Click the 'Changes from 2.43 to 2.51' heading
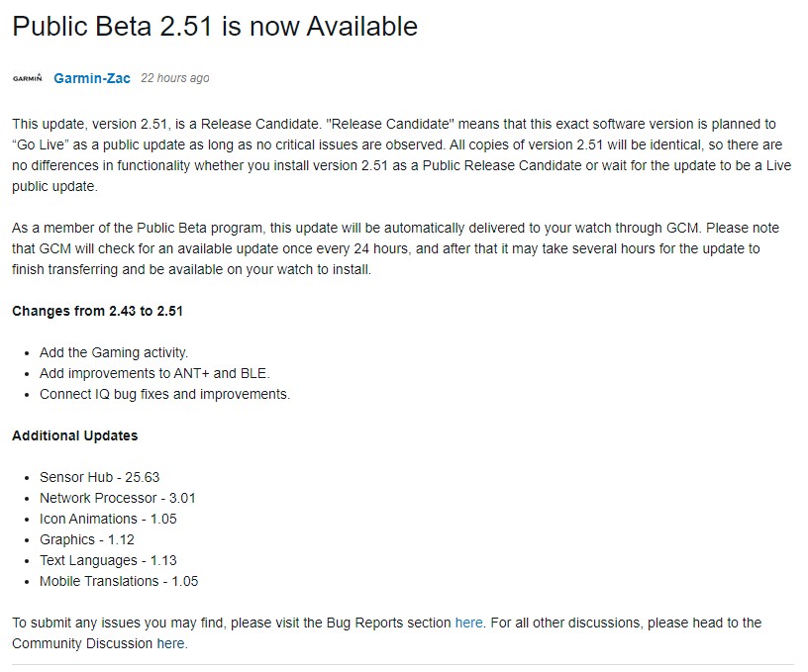 point(97,311)
